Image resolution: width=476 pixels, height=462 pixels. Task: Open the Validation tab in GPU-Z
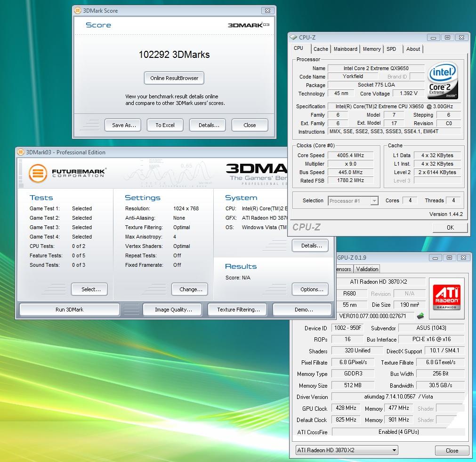point(367,269)
